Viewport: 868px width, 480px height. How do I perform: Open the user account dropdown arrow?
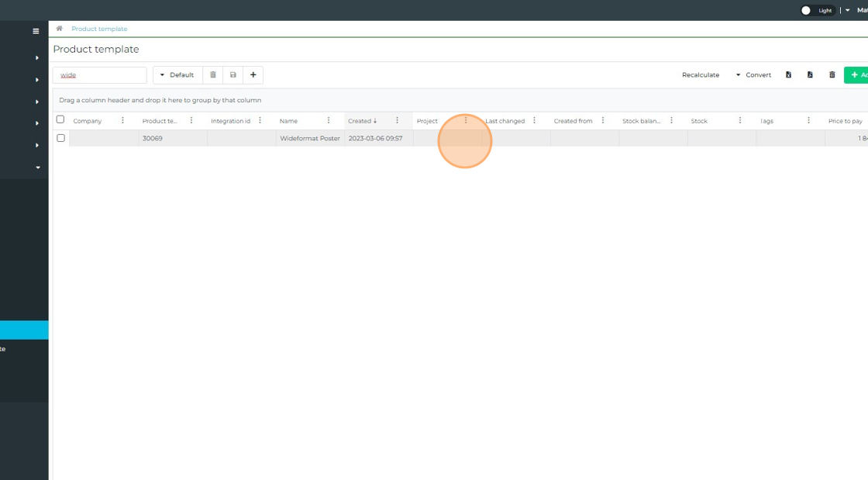[x=848, y=10]
